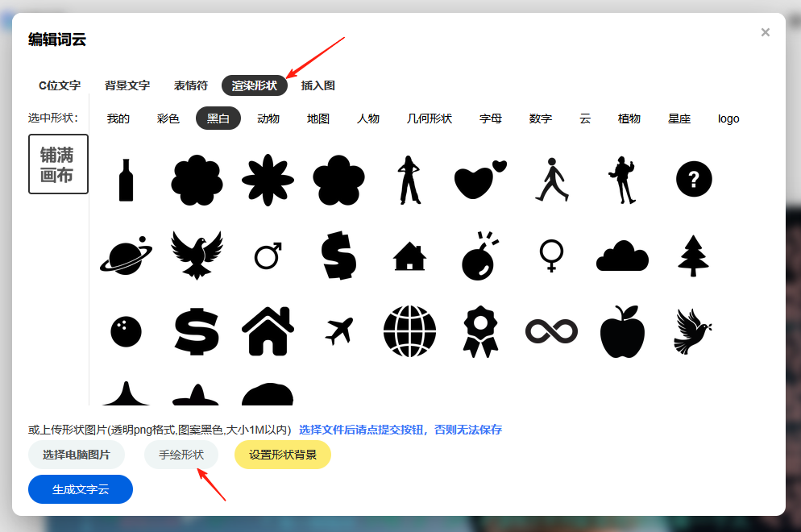801x532 pixels.
Task: Select the pine tree shape
Action: pos(693,256)
